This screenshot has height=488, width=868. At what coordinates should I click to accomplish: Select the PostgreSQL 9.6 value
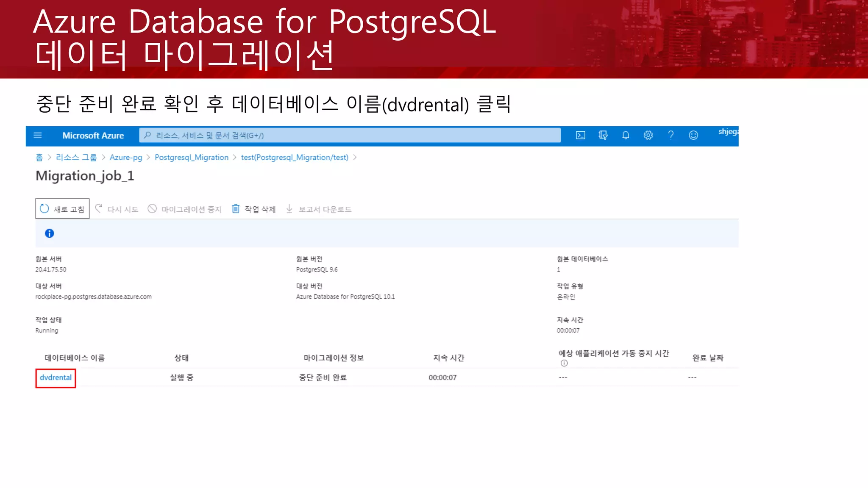[x=317, y=269]
